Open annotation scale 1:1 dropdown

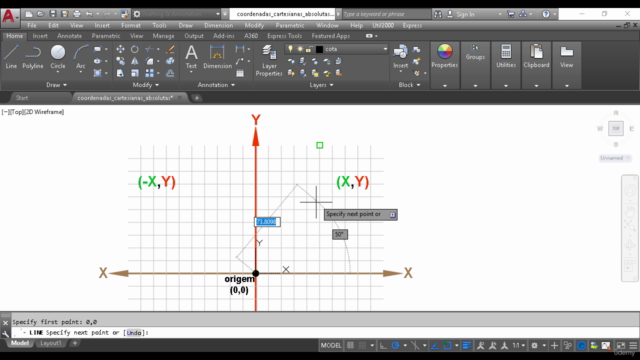518,345
